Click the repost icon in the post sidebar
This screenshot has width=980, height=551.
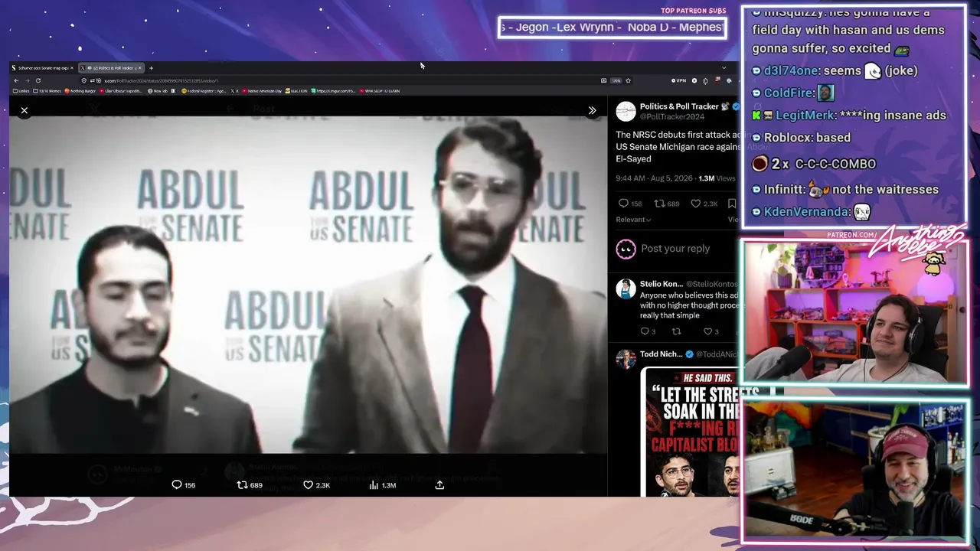[658, 204]
